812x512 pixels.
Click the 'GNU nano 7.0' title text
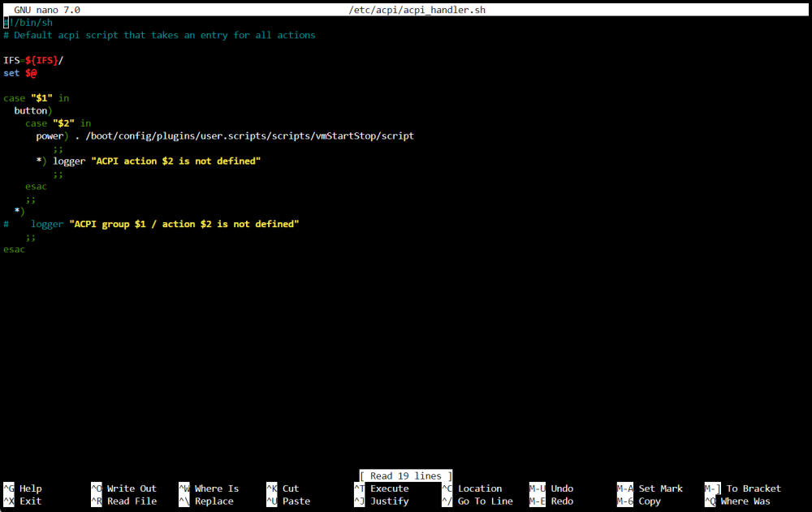click(x=47, y=10)
